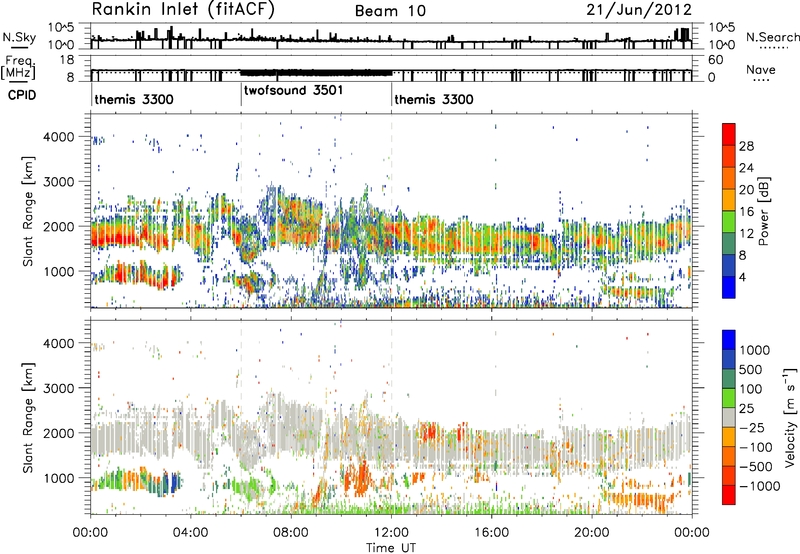
Task: Click the title 'Rankin Inlet (fitACF)'
Action: pyautogui.click(x=183, y=10)
